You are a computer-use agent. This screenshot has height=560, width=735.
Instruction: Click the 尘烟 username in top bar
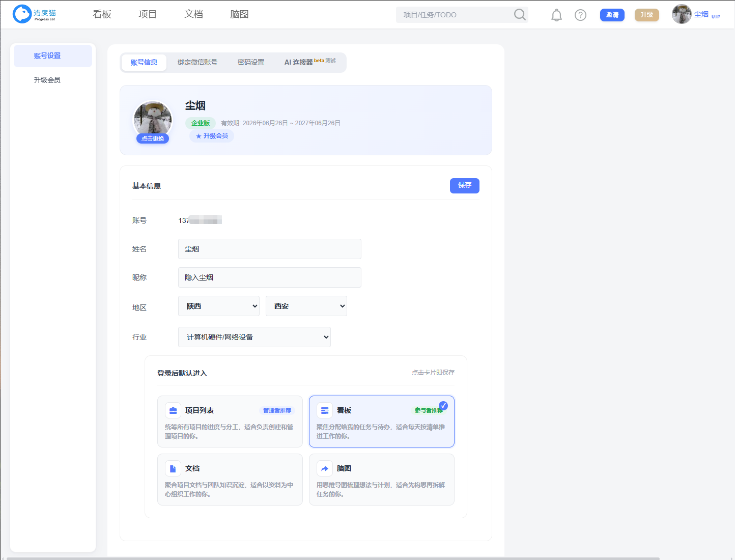pyautogui.click(x=701, y=14)
